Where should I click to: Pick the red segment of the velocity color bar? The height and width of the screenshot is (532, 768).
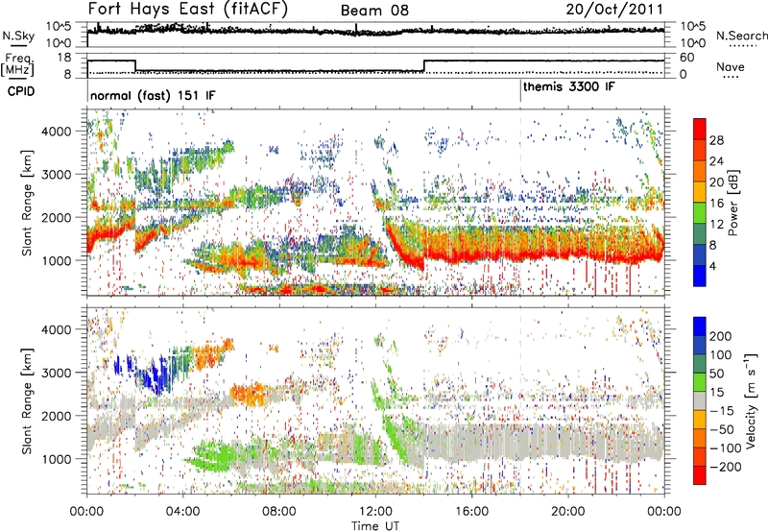700,475
